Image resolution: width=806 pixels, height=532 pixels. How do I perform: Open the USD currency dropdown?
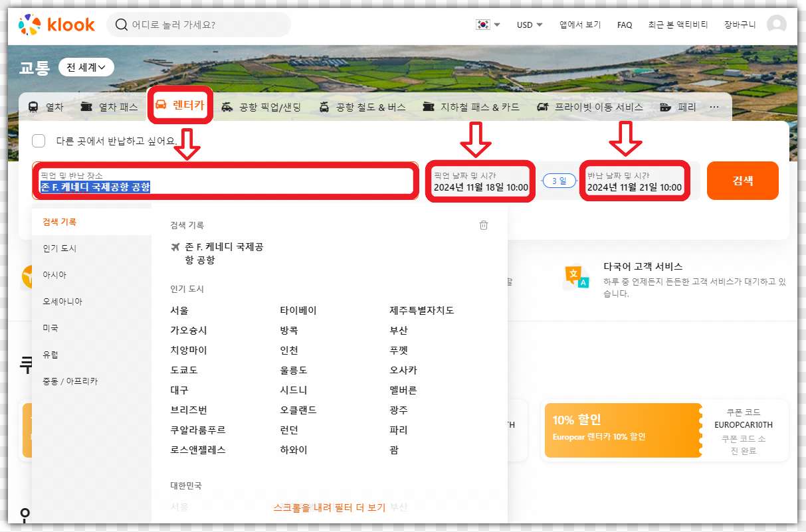530,25
